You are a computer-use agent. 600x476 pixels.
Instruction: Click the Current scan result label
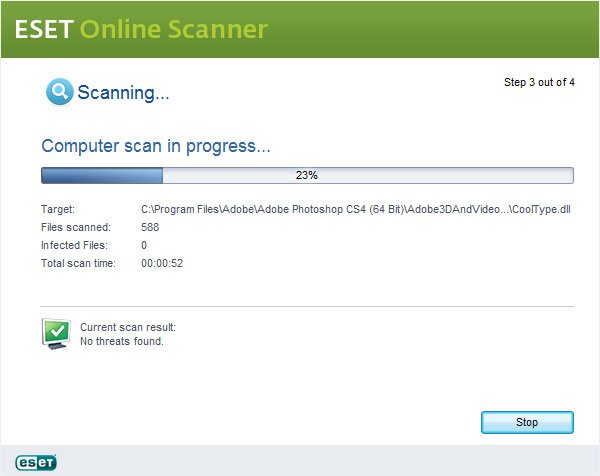pos(127,327)
